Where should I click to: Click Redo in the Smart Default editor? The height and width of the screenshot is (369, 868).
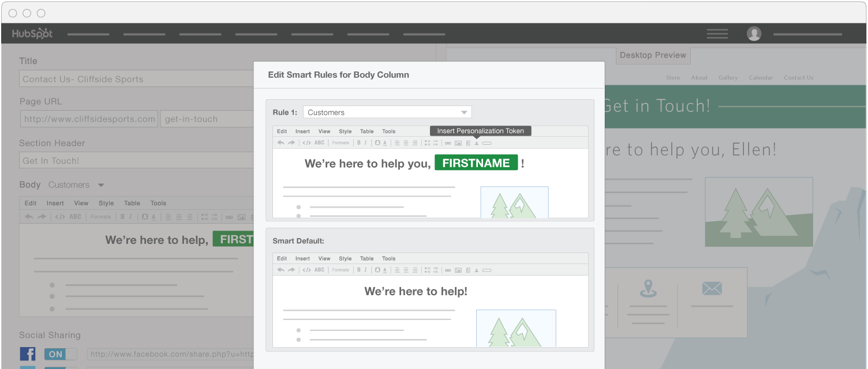pyautogui.click(x=291, y=270)
